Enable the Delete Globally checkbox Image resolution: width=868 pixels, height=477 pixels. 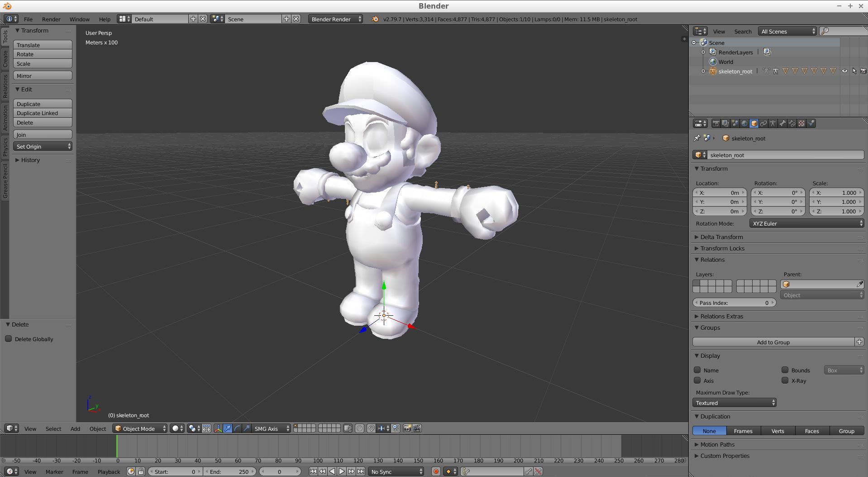pos(8,339)
